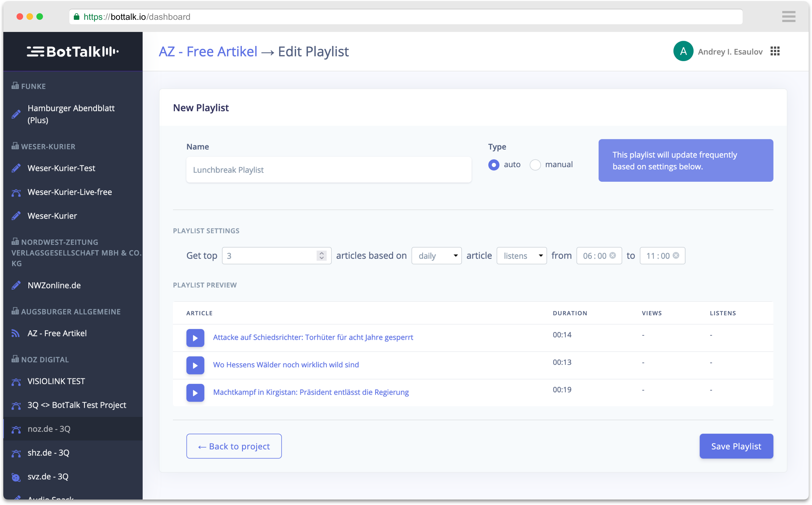812x505 pixels.
Task: Click the pencil icon beside Weser-Kurier-Test
Action: coord(16,168)
